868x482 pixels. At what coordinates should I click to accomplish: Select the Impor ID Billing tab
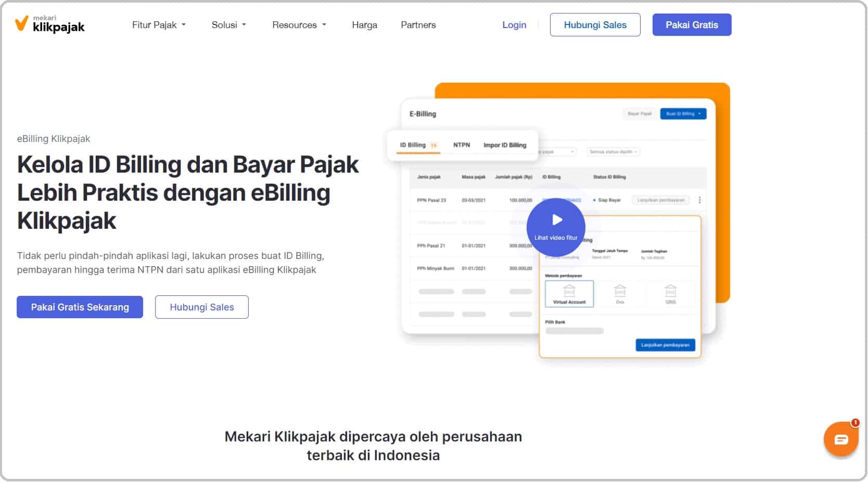coord(505,145)
